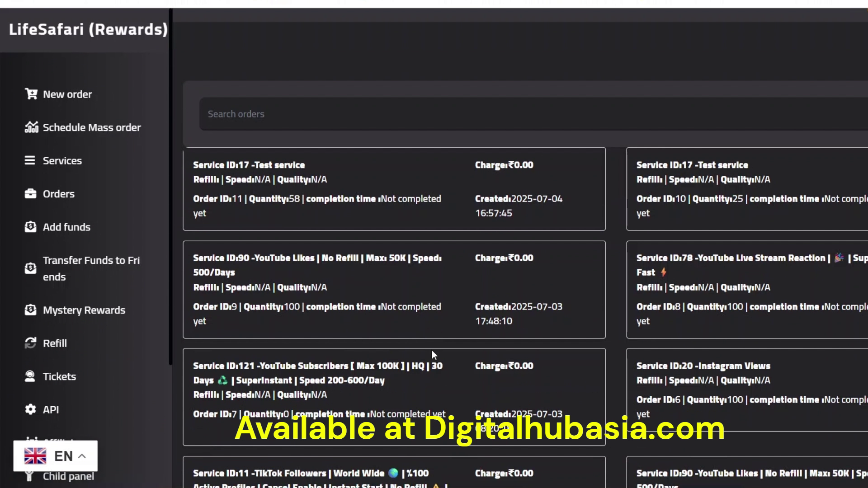Click the Orders briefcase icon
Viewport: 868px width, 488px height.
[x=30, y=194]
